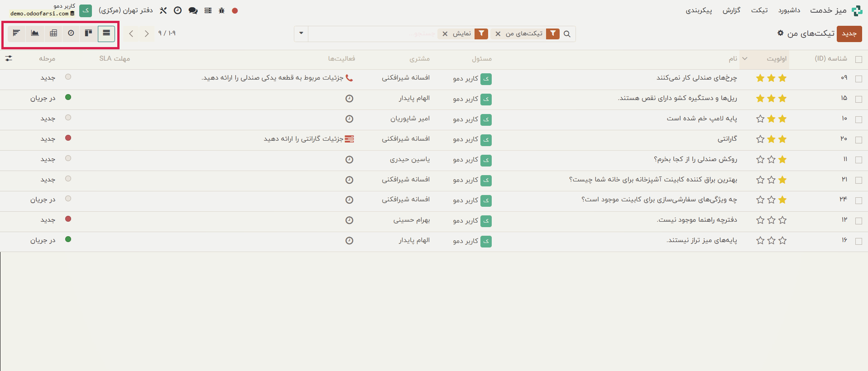Open the Pivot table view

point(53,33)
